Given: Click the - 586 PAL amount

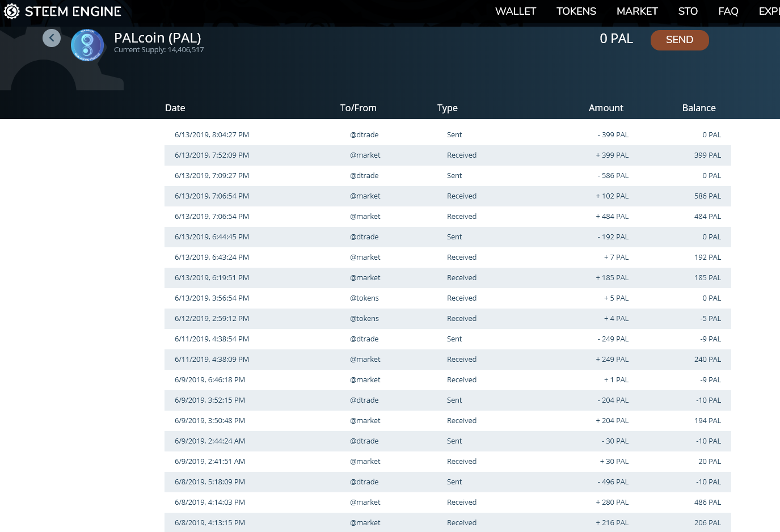Looking at the screenshot, I should [613, 176].
